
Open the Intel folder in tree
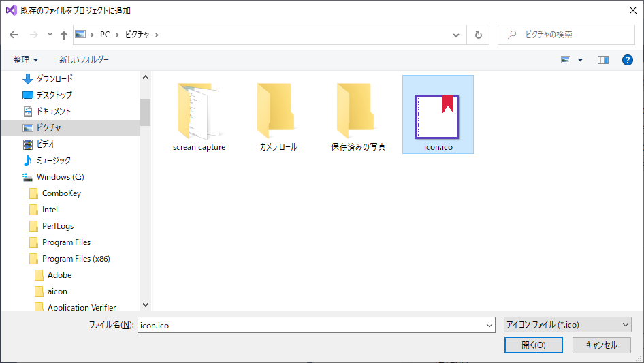click(x=50, y=210)
